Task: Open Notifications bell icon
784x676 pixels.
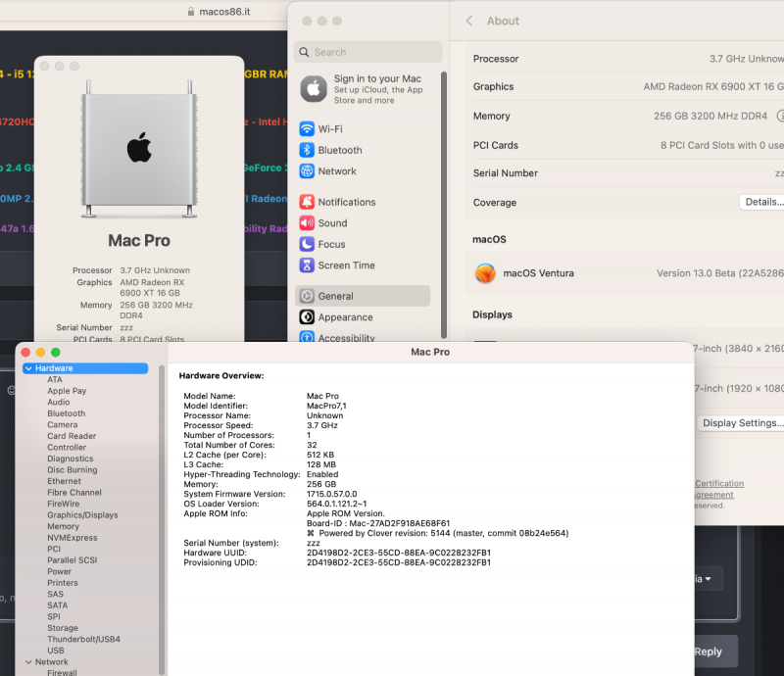Action: click(x=307, y=202)
